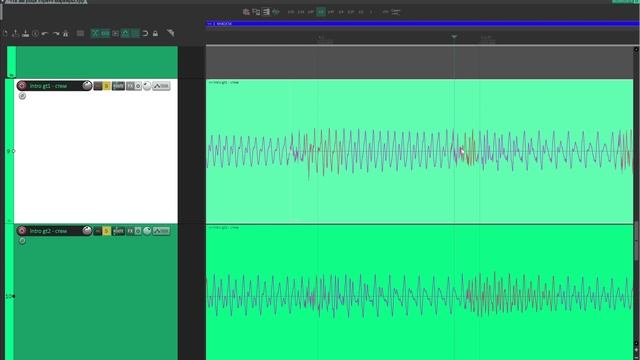The image size is (640, 360).
Task: Toggle snap (magnet icon) in the toolbar
Action: tap(145, 33)
